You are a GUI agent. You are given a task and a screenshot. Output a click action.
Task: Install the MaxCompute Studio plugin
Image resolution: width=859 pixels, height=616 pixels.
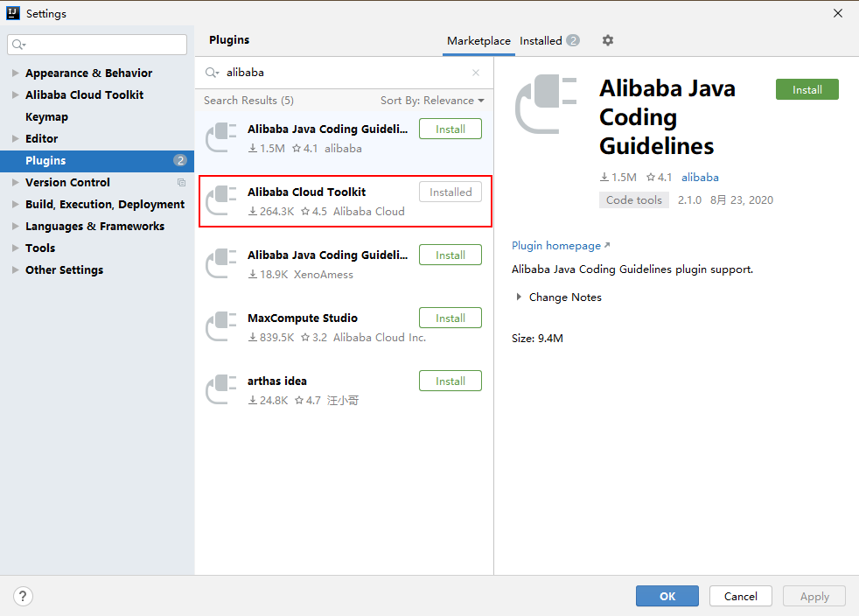pos(450,318)
